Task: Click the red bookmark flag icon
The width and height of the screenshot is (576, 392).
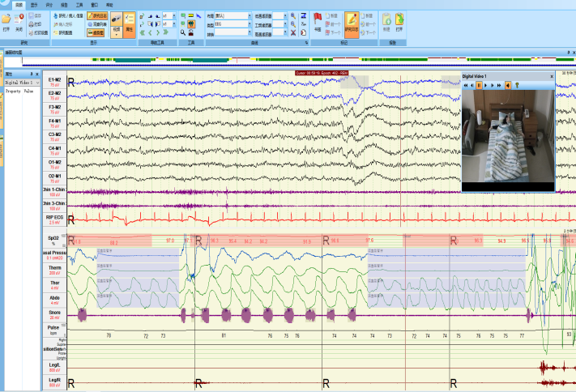Action: (x=318, y=18)
